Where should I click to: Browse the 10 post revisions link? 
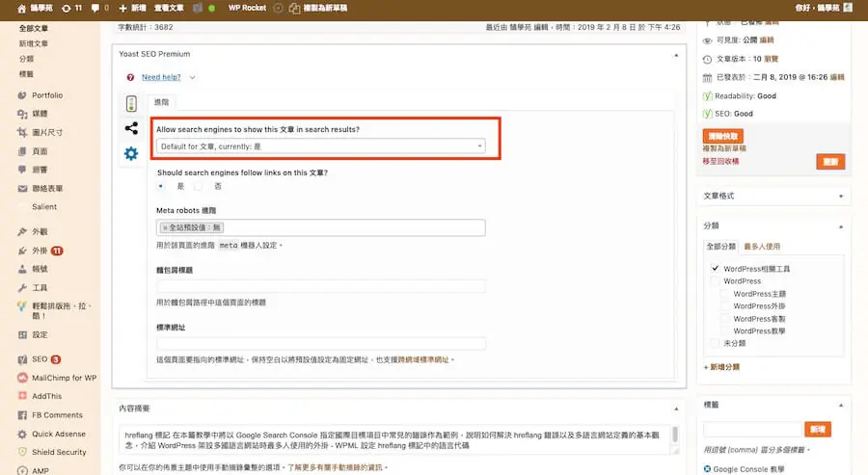(772, 59)
